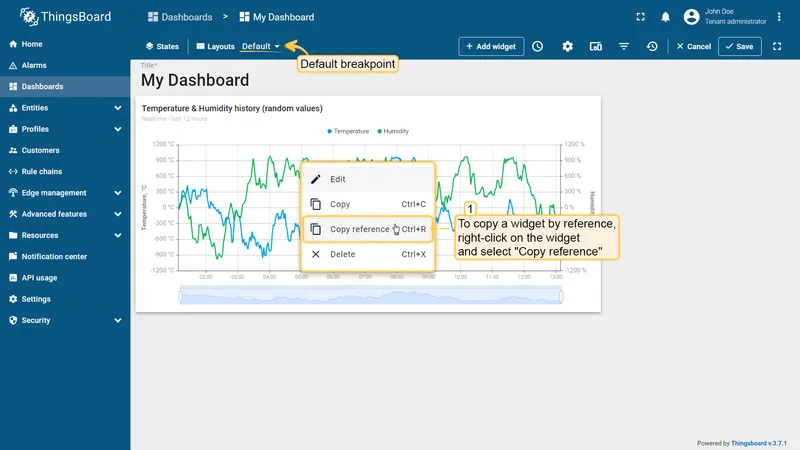Image resolution: width=800 pixels, height=450 pixels.
Task: Open Notification center
Action: tap(65, 257)
